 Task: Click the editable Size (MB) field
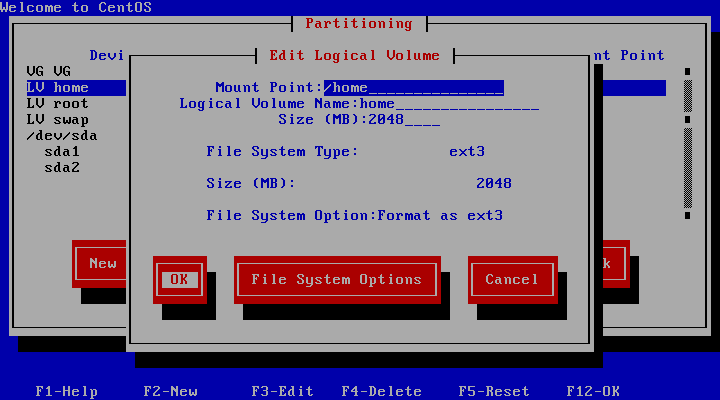click(404, 120)
